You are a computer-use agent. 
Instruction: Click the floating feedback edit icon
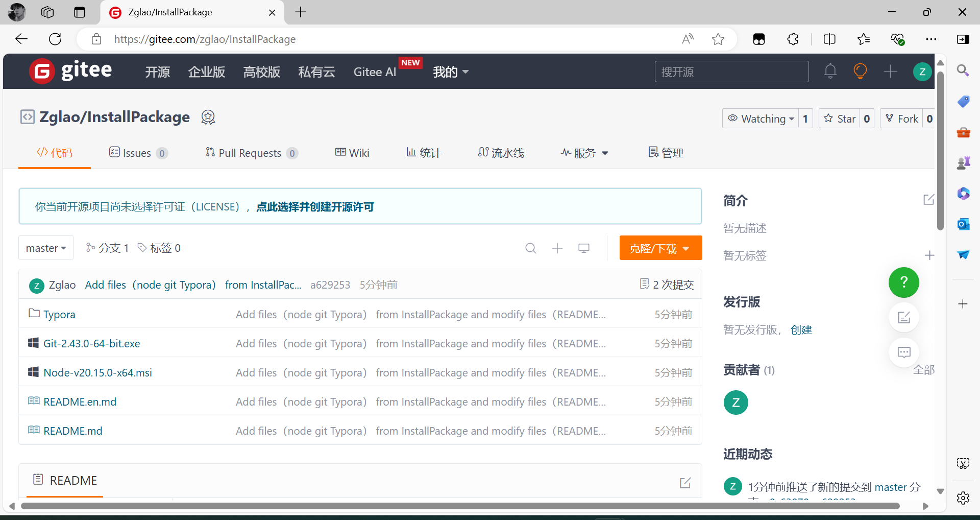pos(904,318)
